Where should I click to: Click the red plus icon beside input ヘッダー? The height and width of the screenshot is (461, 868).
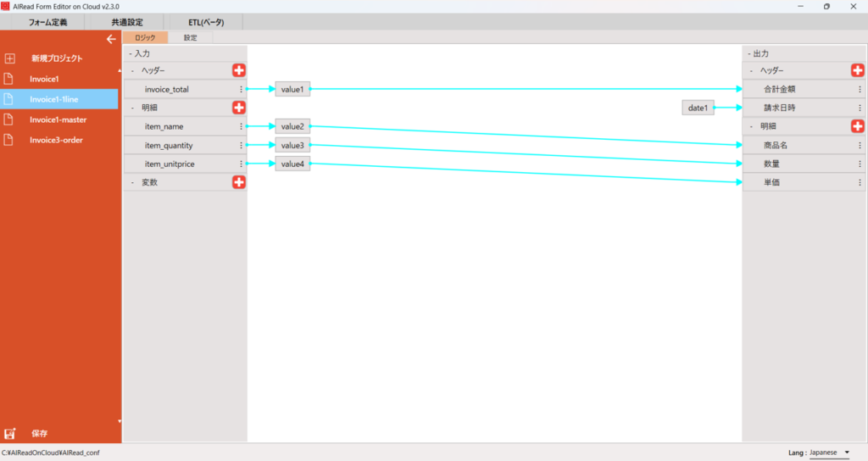point(239,70)
